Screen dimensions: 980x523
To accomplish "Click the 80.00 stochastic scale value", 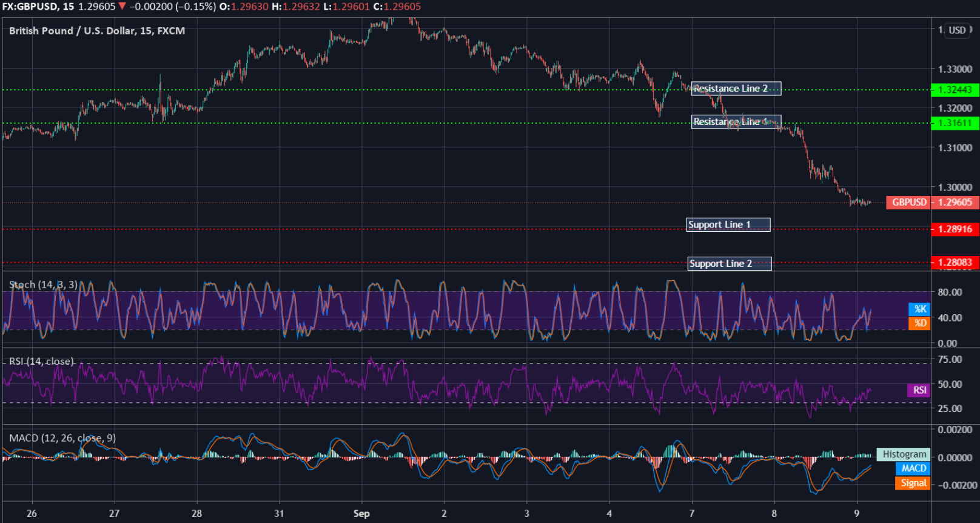I will click(x=950, y=292).
